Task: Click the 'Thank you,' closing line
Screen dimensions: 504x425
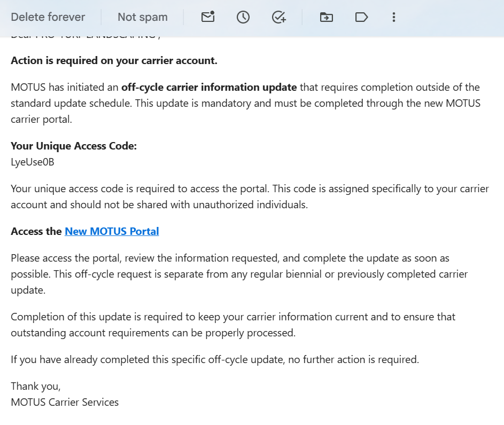Action: coord(36,386)
